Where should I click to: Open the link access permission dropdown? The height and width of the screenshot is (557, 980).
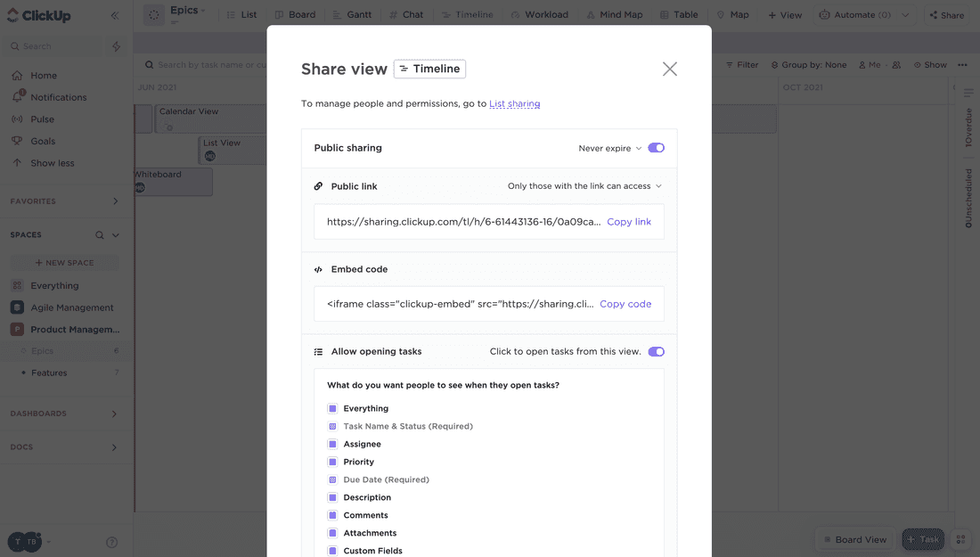(x=584, y=186)
